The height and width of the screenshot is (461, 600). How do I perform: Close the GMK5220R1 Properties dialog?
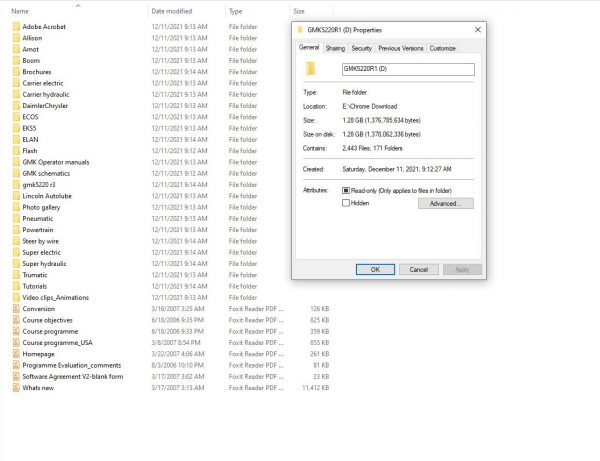pos(478,30)
